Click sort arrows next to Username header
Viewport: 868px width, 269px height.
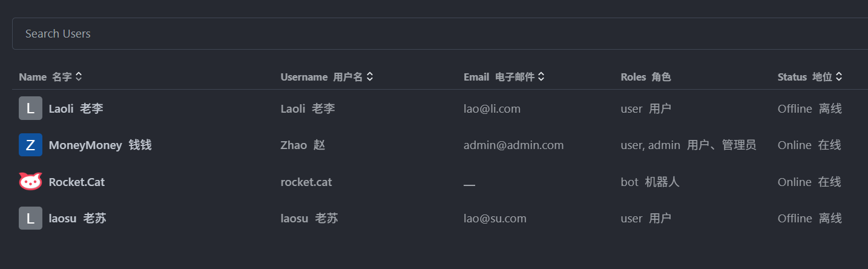coord(370,77)
